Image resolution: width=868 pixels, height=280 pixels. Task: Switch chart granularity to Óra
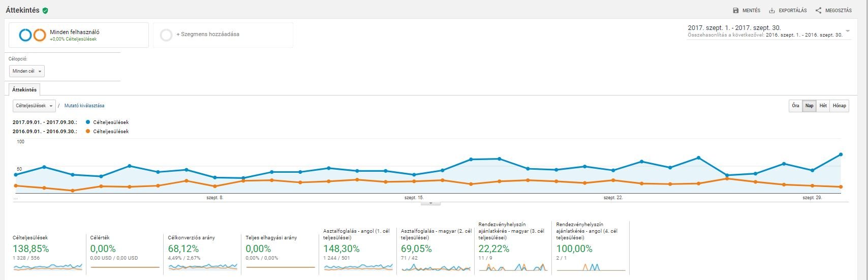click(x=795, y=106)
